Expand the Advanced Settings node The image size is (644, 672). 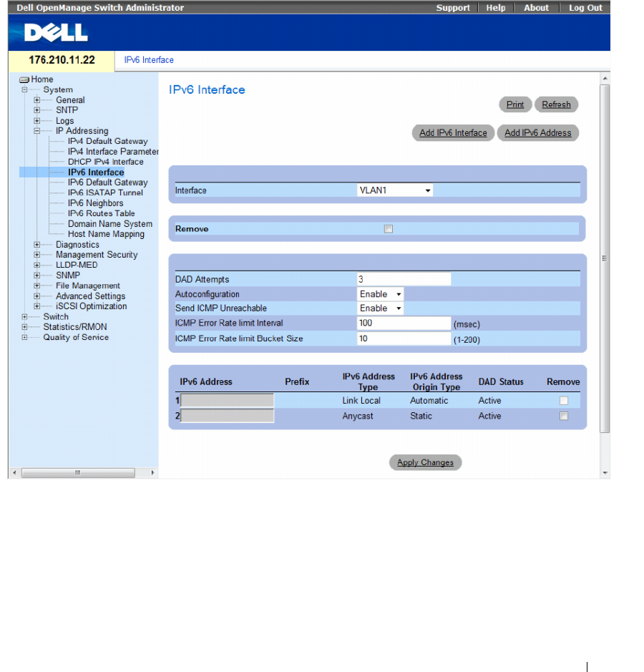tap(36, 296)
